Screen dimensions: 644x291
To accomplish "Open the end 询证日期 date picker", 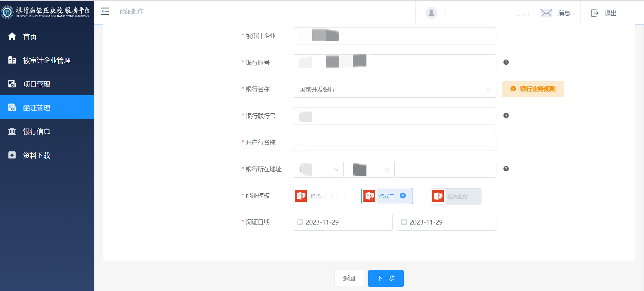I will pos(447,222).
